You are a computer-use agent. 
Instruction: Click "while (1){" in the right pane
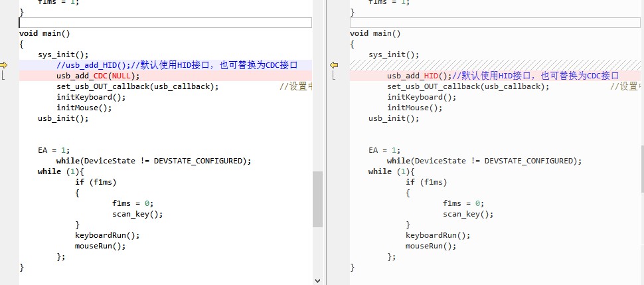click(392, 171)
